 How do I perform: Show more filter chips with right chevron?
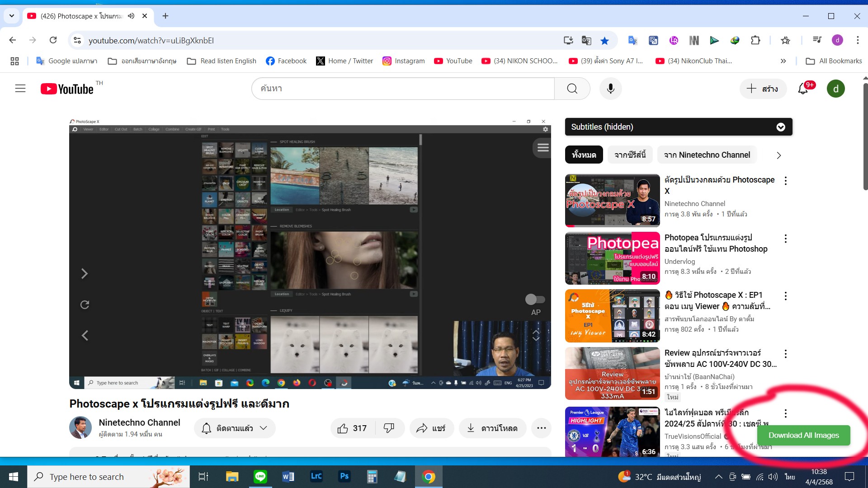pos(778,155)
